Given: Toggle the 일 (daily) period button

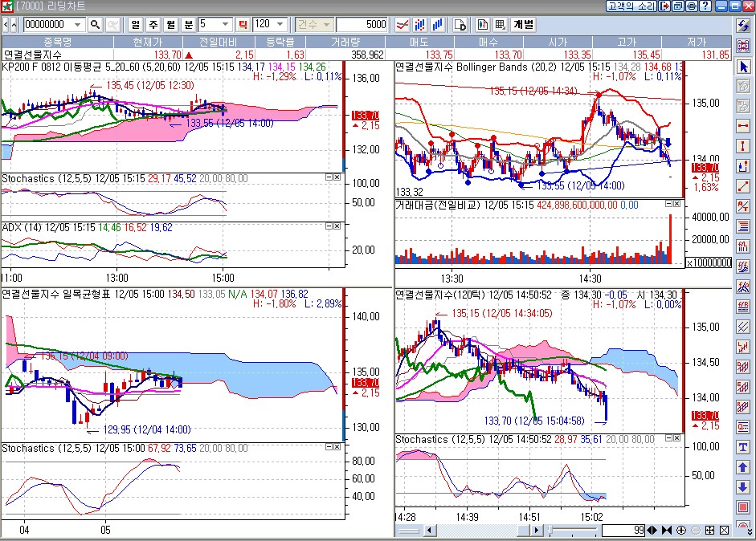Looking at the screenshot, I should point(134,24).
